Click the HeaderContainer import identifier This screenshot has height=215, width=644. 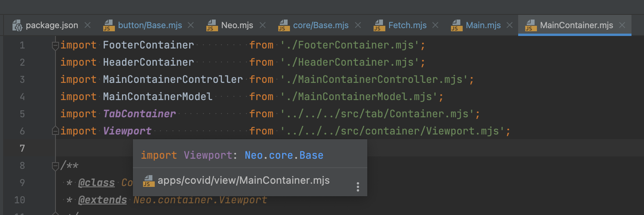click(148, 62)
